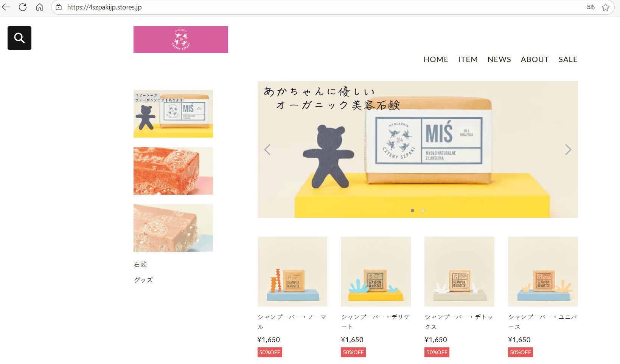Image resolution: width=620 pixels, height=364 pixels.
Task: Show the previous banner slide
Action: (x=267, y=150)
